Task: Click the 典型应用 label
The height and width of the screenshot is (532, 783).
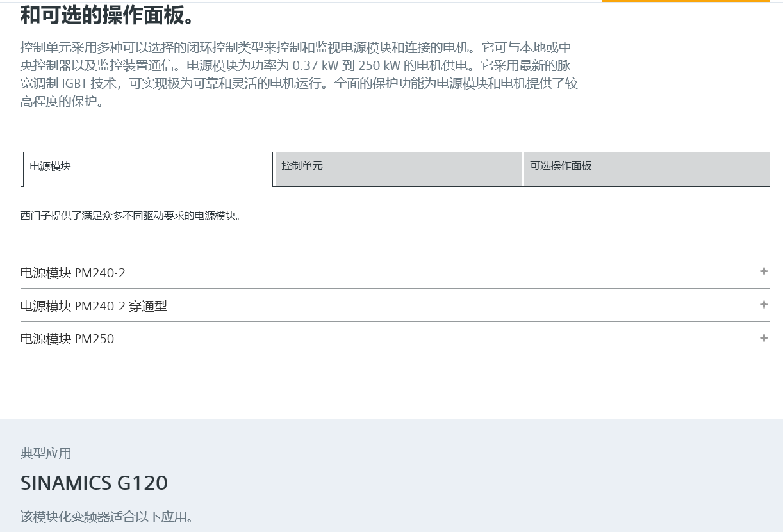Action: click(x=46, y=453)
